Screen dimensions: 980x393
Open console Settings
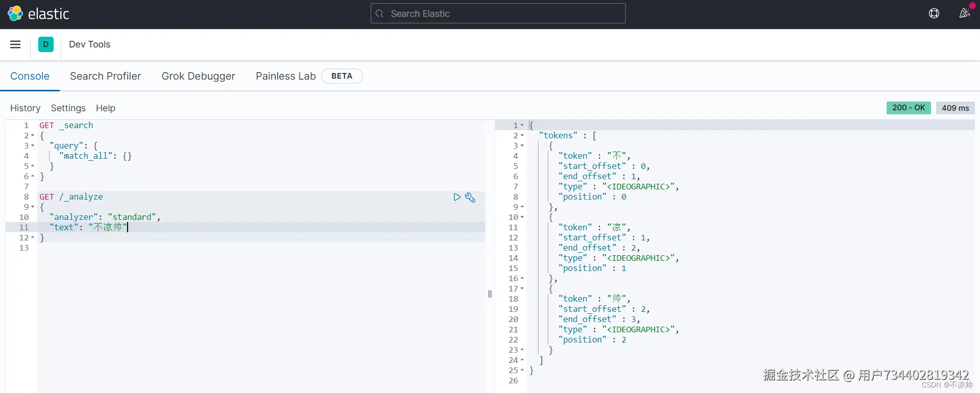tap(68, 108)
